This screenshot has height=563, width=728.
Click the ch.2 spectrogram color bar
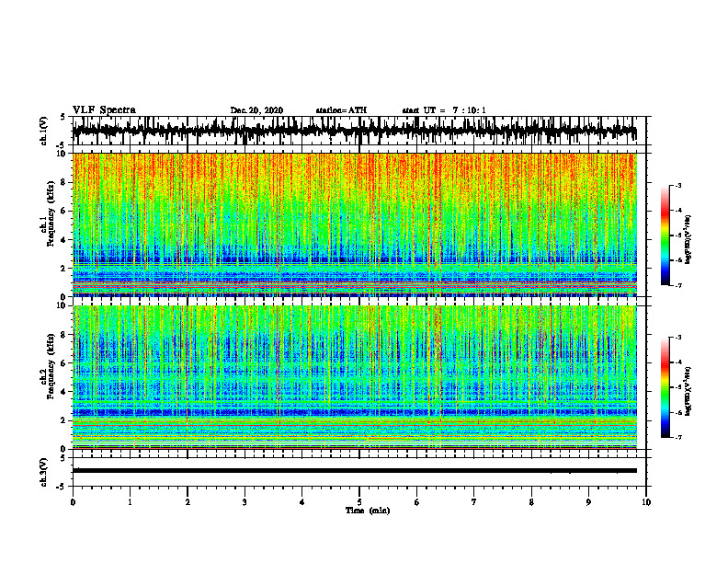coord(665,387)
